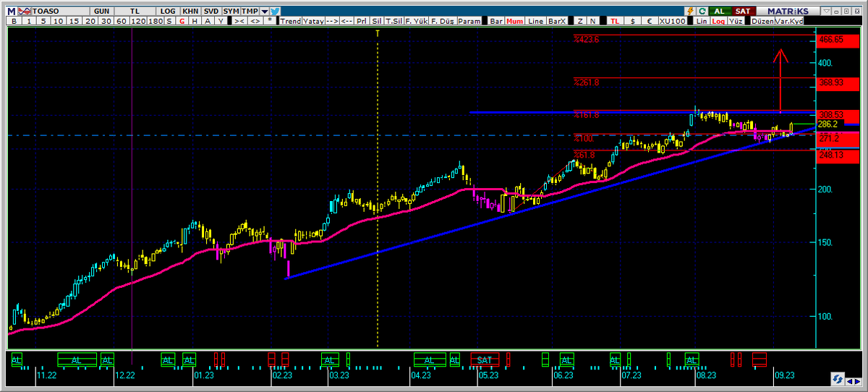Compare against the XU100 index
Viewport: 868px width, 392px height.
(x=672, y=21)
